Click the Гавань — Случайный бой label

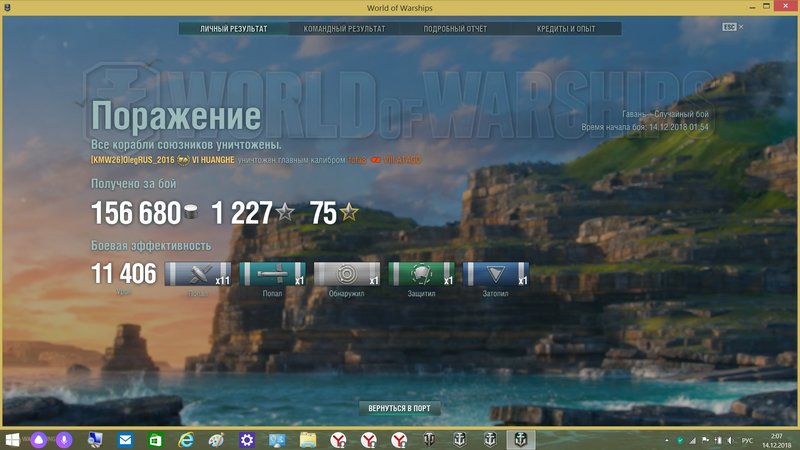pyautogui.click(x=665, y=114)
